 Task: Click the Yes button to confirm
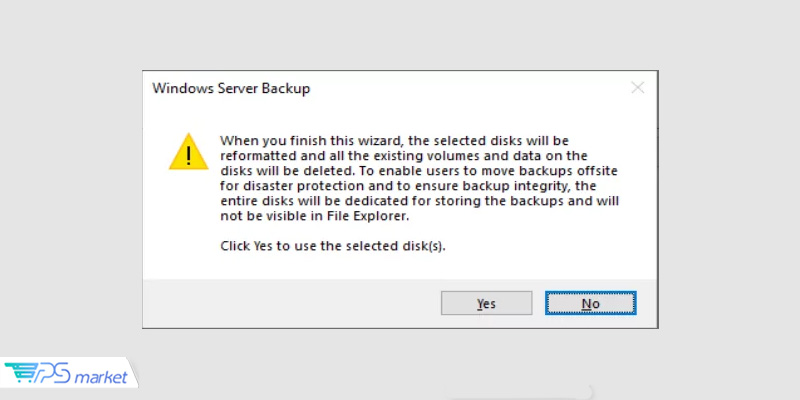pyautogui.click(x=486, y=304)
